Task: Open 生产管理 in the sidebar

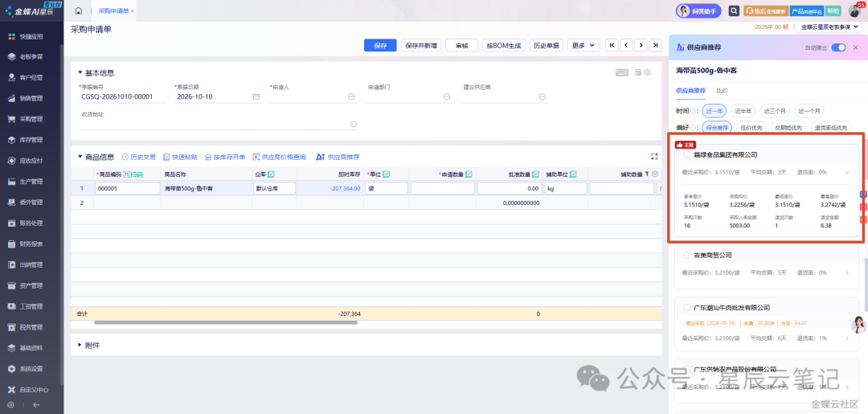Action: pyautogui.click(x=33, y=182)
